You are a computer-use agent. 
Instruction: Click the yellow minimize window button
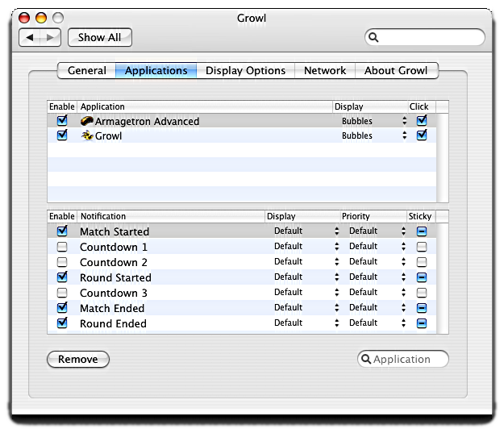(41, 18)
